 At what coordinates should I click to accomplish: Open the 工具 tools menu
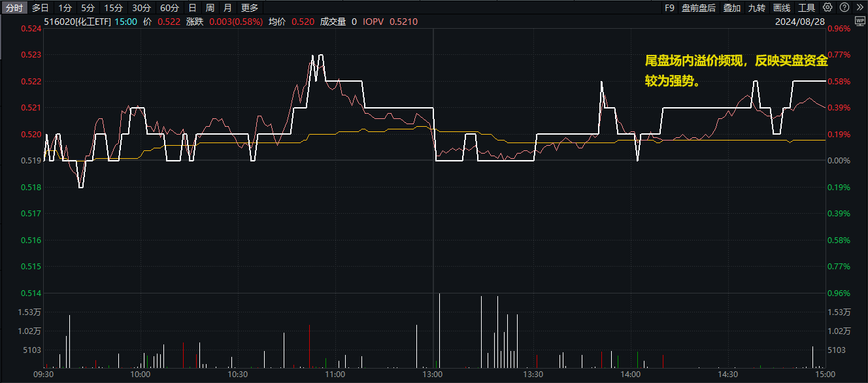[807, 8]
